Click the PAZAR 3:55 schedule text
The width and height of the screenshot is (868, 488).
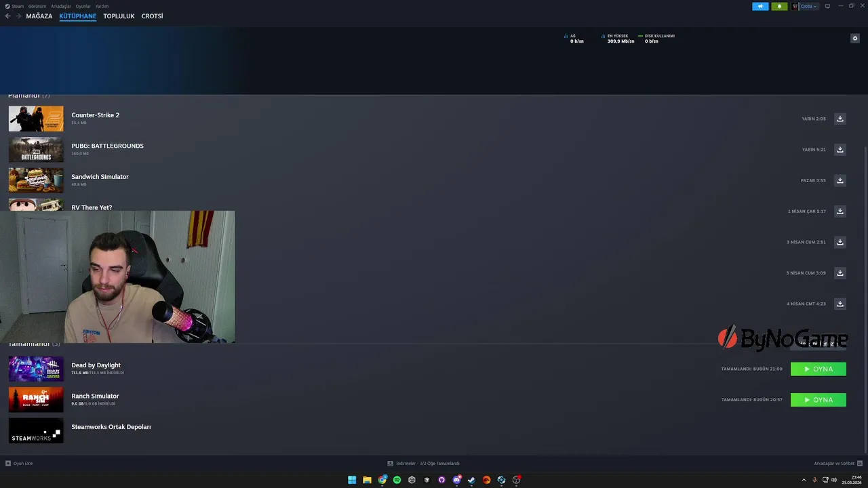[813, 180]
